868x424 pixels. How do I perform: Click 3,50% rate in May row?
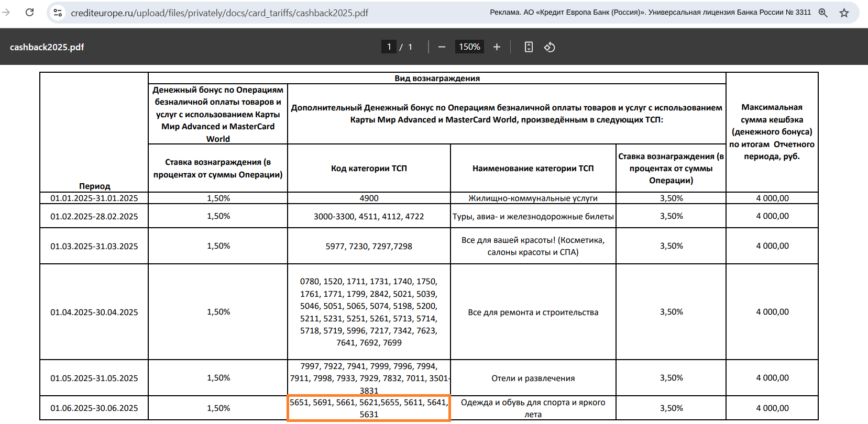tap(671, 378)
